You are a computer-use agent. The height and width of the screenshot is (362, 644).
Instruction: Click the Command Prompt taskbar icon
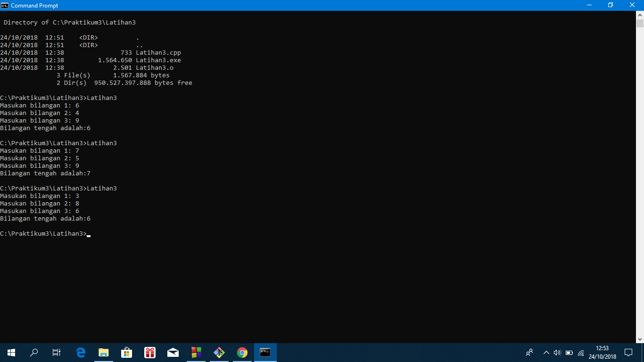[265, 353]
